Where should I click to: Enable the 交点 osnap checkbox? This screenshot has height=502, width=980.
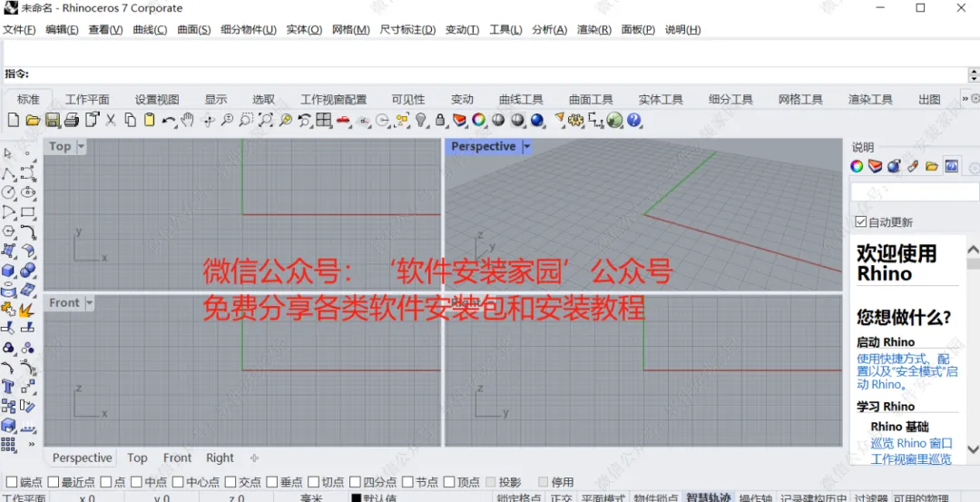(x=230, y=482)
